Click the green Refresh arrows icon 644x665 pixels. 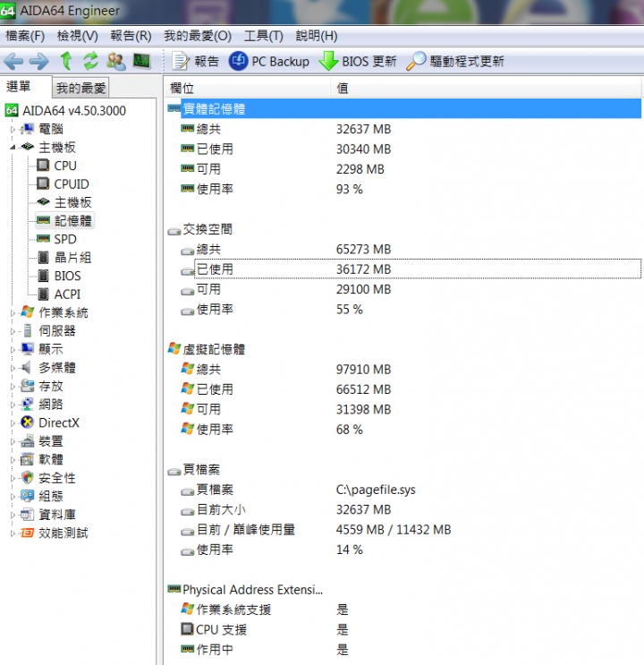[90, 61]
